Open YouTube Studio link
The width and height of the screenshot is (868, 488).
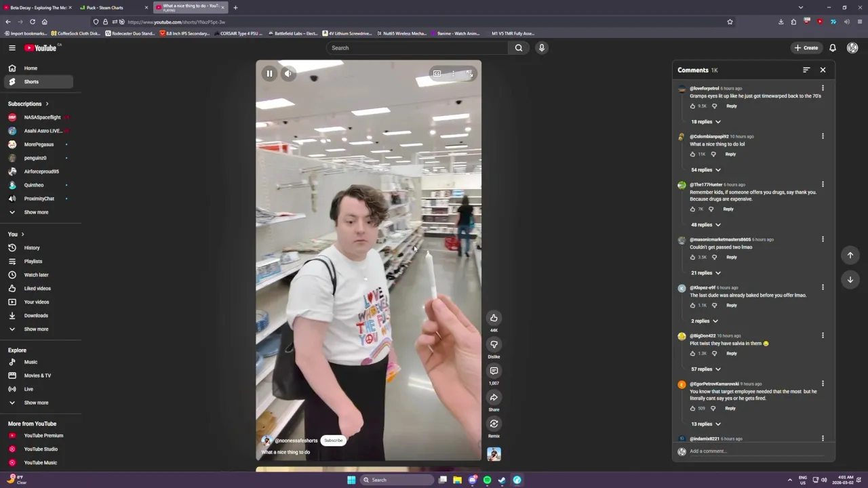click(37, 449)
